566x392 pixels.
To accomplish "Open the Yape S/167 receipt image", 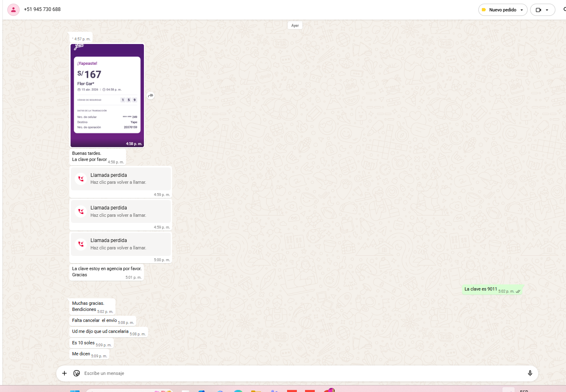I will pyautogui.click(x=107, y=95).
